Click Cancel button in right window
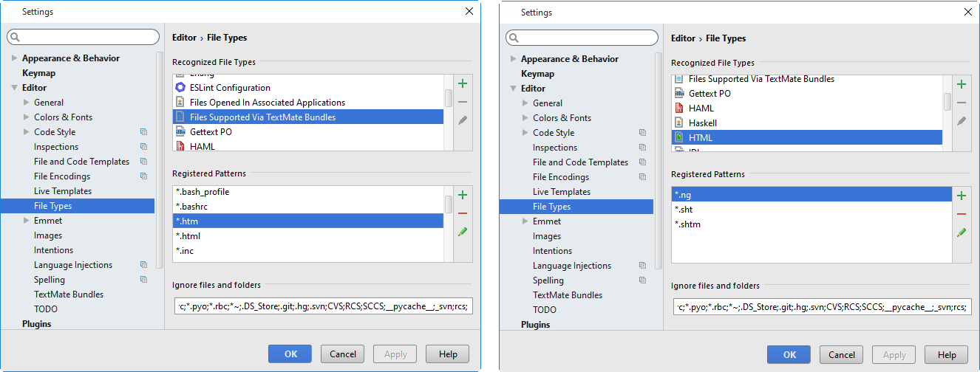 (842, 355)
